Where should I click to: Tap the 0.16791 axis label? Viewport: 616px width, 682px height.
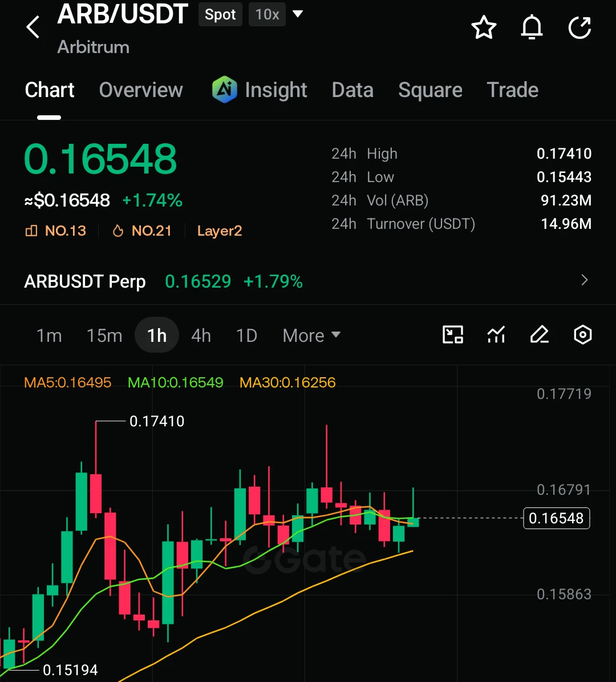point(564,490)
